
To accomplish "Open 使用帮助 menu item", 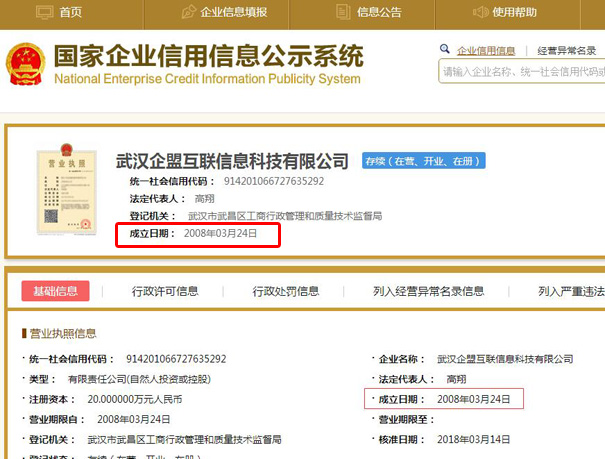I will [x=514, y=12].
